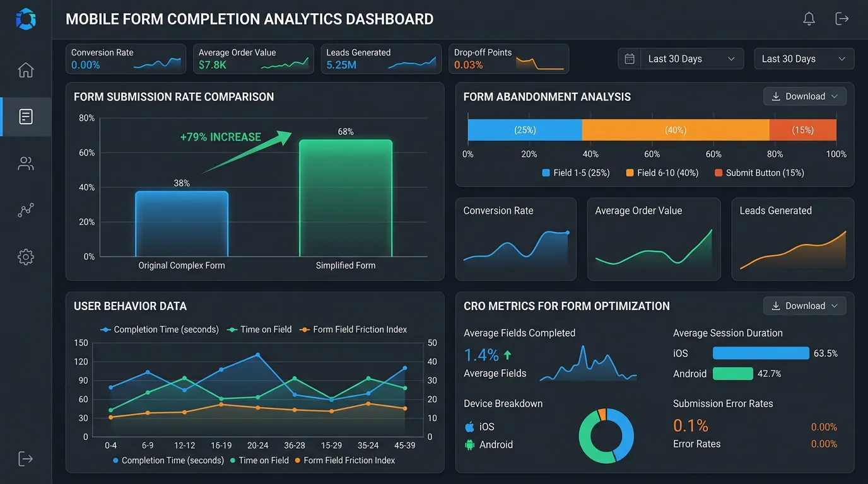Image resolution: width=868 pixels, height=484 pixels.
Task: Click the calendar icon in date selector
Action: (x=630, y=59)
